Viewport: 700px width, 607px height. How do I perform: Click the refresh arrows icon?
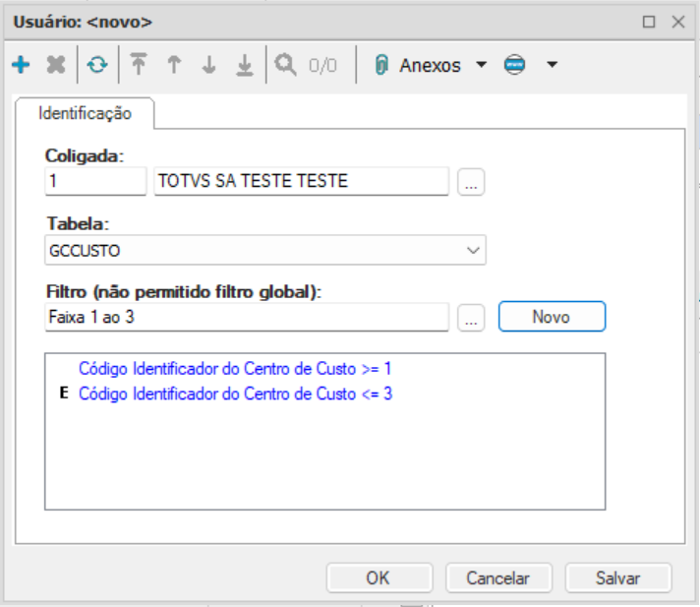point(97,65)
